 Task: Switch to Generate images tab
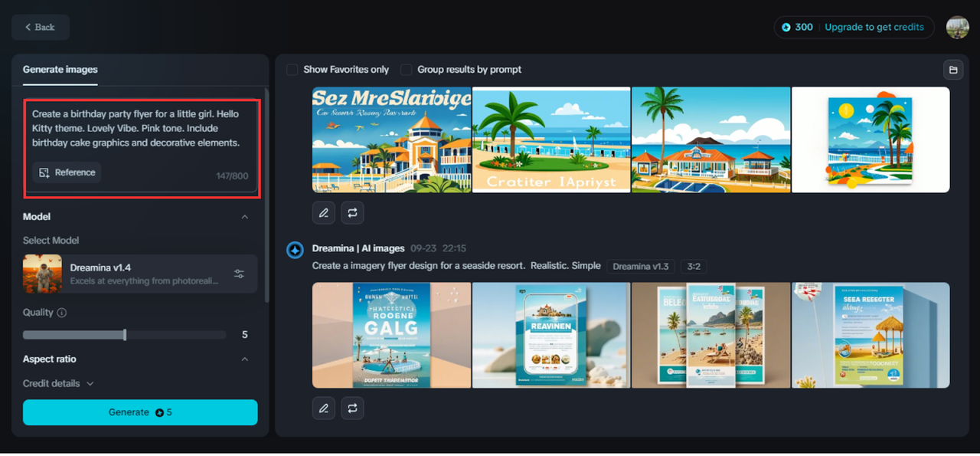(x=60, y=70)
